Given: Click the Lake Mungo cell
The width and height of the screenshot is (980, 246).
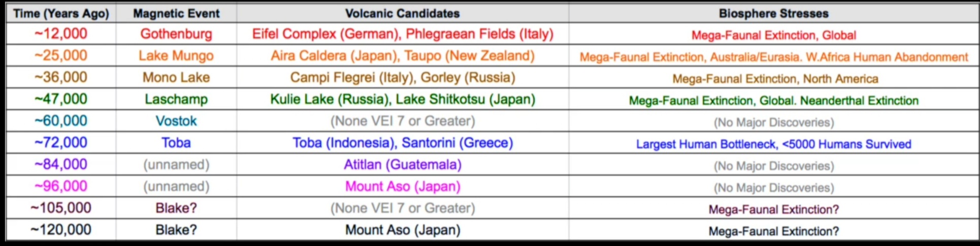Looking at the screenshot, I should [x=176, y=55].
